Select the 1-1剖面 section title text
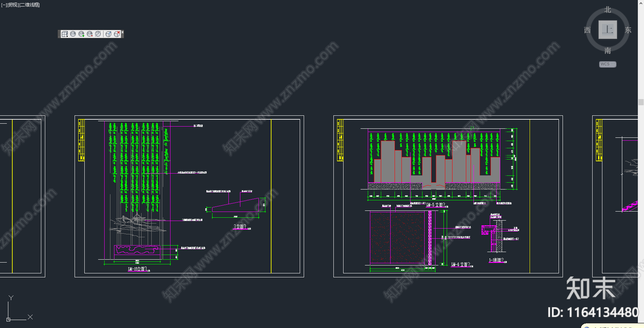Image resolution: width=644 pixels, height=328 pixels. 496,260
